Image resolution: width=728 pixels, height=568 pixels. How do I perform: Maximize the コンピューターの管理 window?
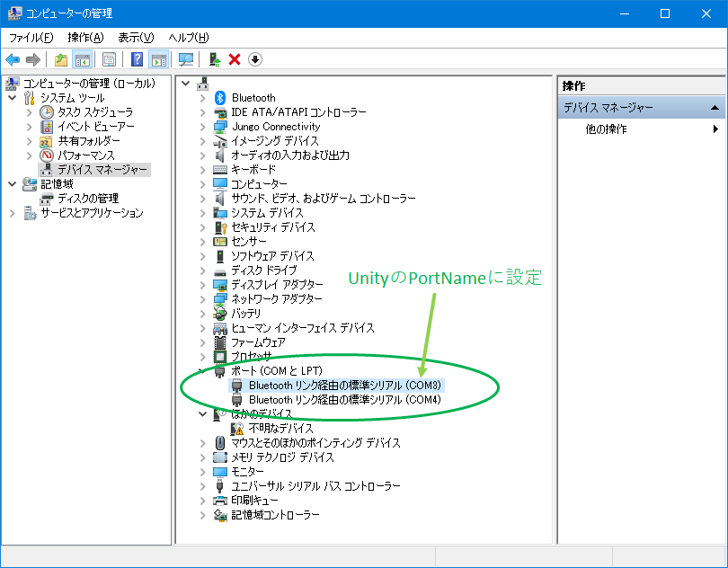coord(665,13)
